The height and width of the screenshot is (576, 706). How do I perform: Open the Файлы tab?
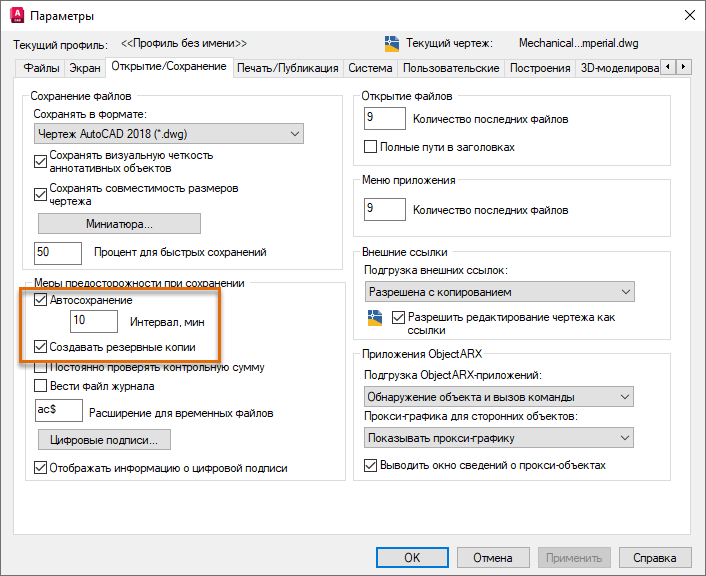(x=41, y=68)
